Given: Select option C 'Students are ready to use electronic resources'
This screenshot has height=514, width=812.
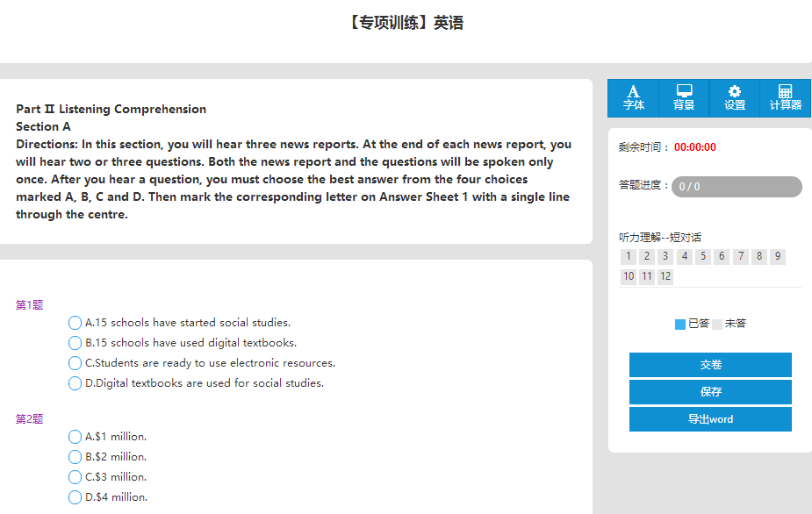Looking at the screenshot, I should (x=75, y=363).
